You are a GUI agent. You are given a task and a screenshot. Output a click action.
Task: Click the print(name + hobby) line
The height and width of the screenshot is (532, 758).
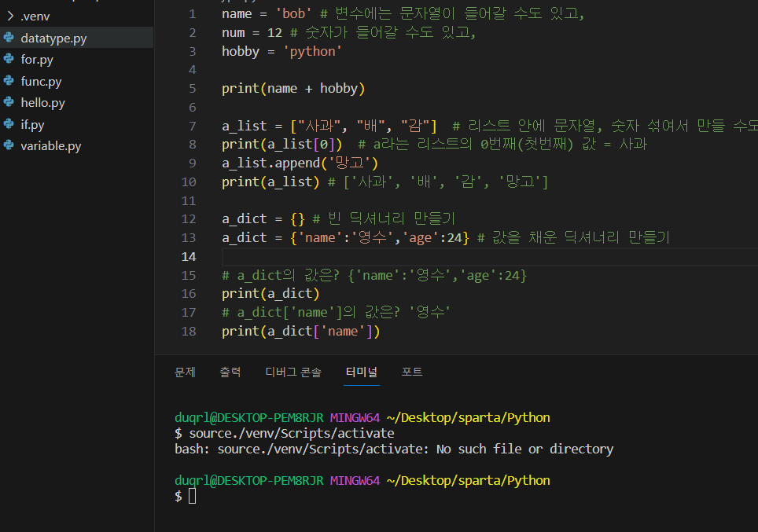pyautogui.click(x=293, y=89)
